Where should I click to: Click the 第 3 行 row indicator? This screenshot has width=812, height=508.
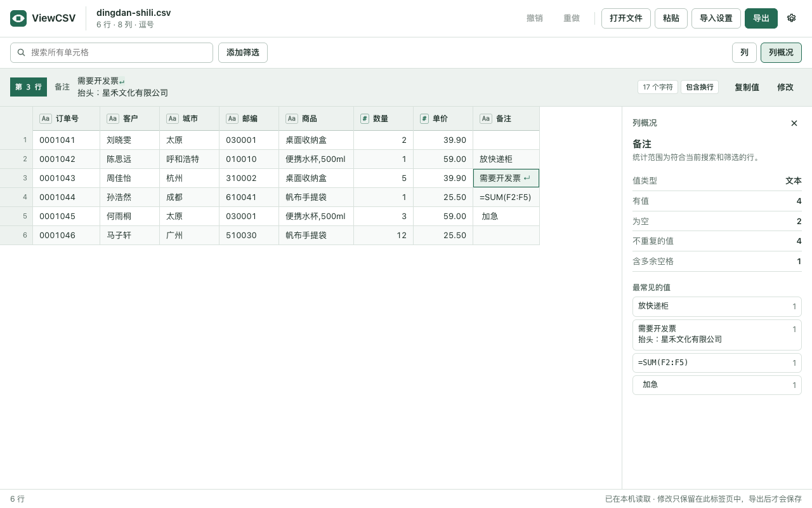pos(29,87)
